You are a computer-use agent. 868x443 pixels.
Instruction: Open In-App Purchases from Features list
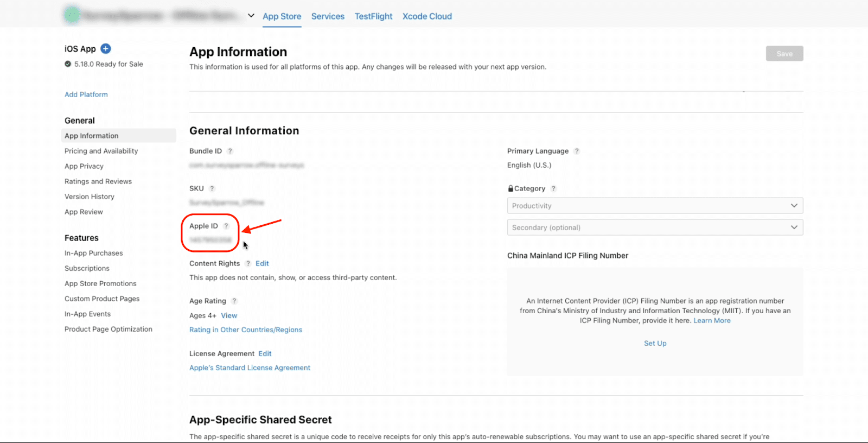pyautogui.click(x=93, y=253)
